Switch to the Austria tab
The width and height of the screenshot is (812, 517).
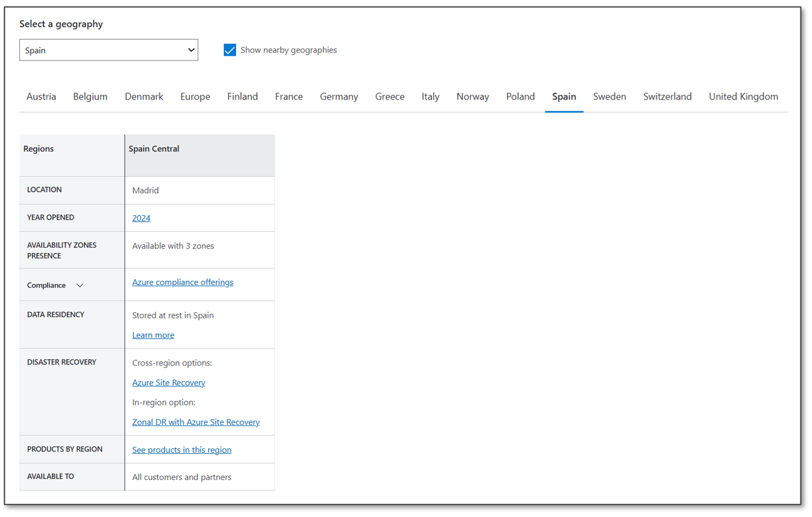tap(41, 96)
